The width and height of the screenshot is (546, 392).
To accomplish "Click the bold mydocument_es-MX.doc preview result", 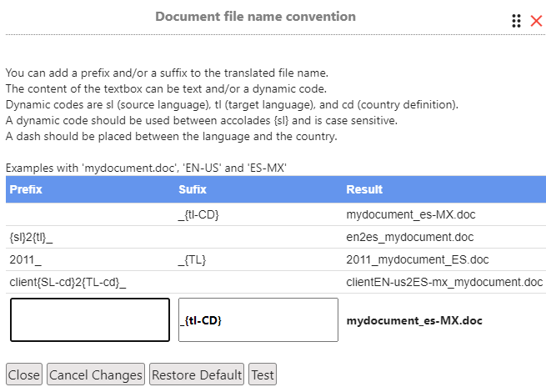I will pyautogui.click(x=414, y=320).
